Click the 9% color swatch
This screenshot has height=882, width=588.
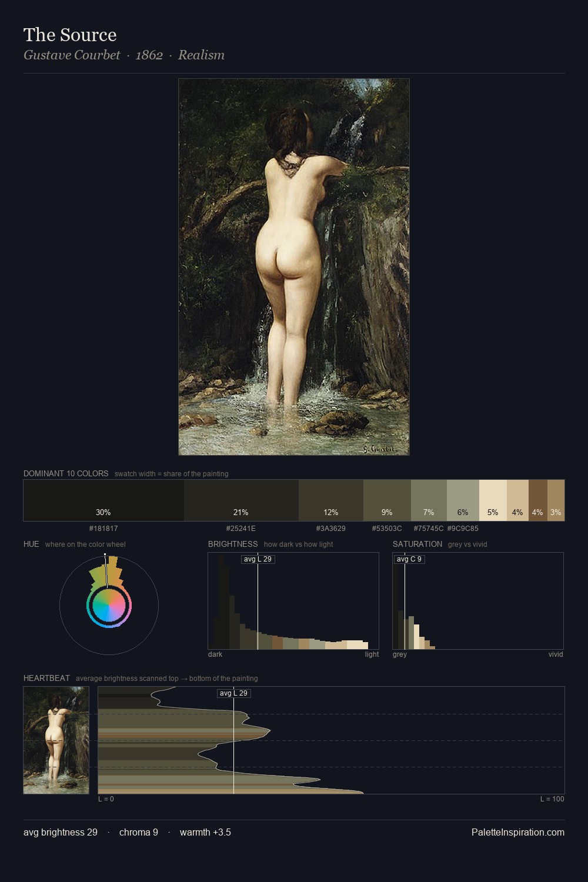click(387, 500)
